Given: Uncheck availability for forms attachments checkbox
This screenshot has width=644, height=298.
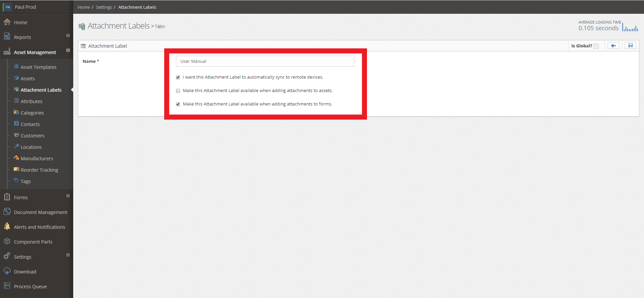Looking at the screenshot, I should tap(178, 104).
